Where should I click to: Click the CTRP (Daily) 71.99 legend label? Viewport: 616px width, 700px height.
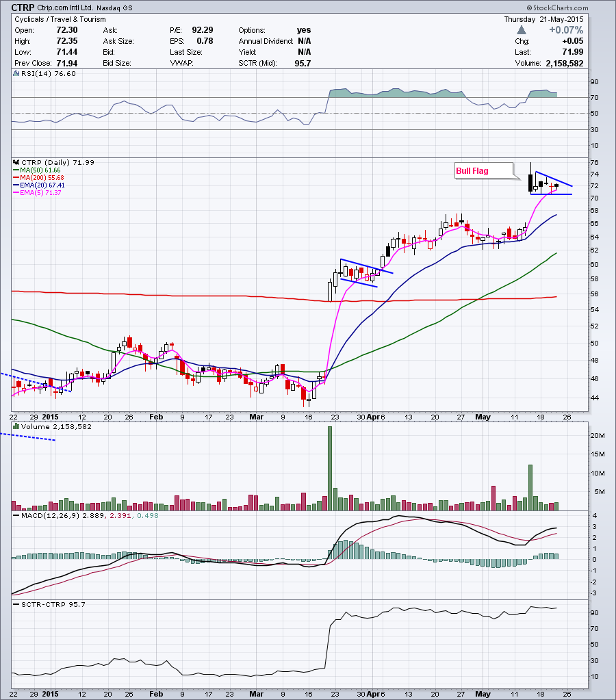57,162
